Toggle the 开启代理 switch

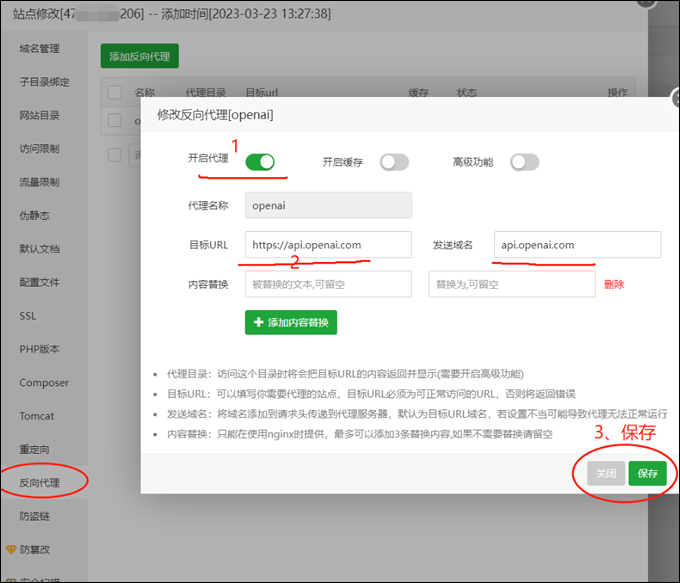tap(260, 161)
